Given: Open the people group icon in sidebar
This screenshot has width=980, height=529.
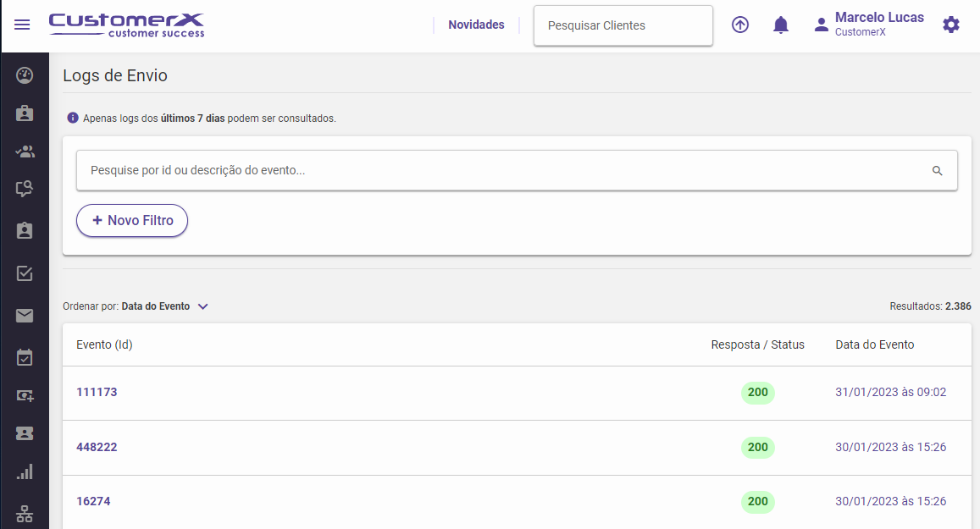Looking at the screenshot, I should (x=25, y=152).
